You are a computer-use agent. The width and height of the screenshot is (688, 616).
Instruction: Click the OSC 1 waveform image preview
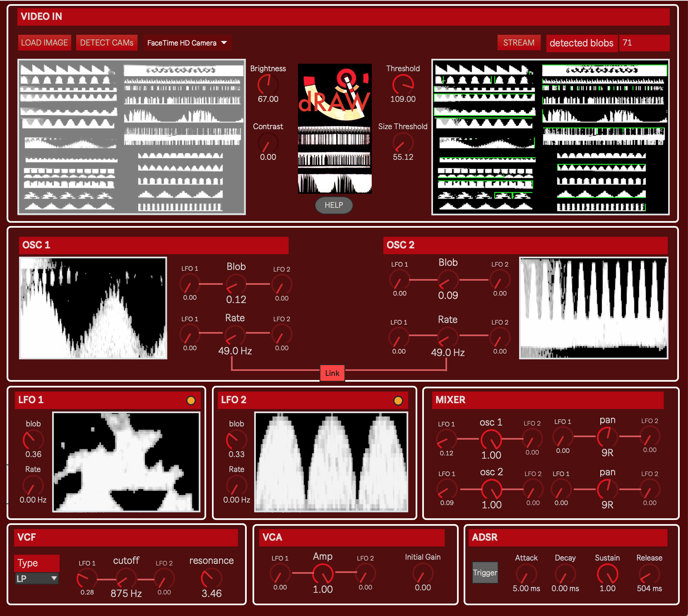coord(93,308)
